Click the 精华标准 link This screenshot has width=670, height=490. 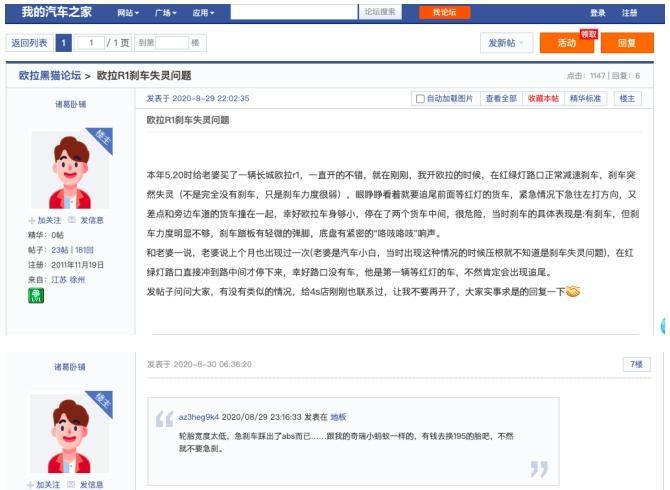[x=585, y=99]
